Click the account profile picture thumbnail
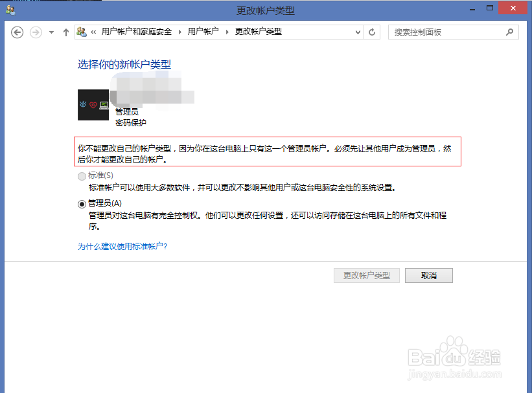Viewport: 532px width, 393px height. tap(93, 104)
